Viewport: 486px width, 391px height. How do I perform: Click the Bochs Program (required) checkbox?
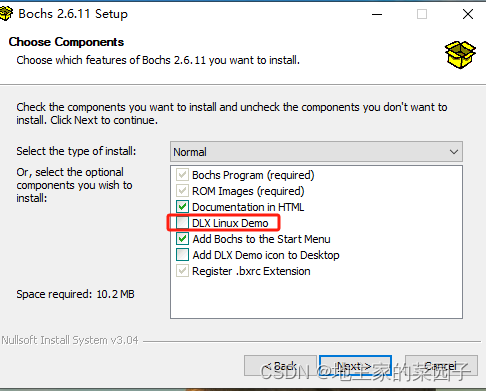pos(182,175)
